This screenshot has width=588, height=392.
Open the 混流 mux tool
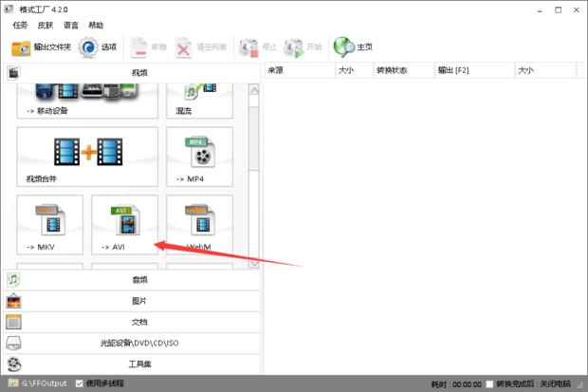(200, 98)
